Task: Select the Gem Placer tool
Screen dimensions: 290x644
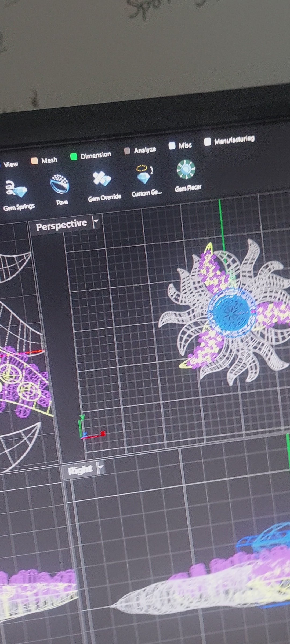Action: pyautogui.click(x=187, y=175)
